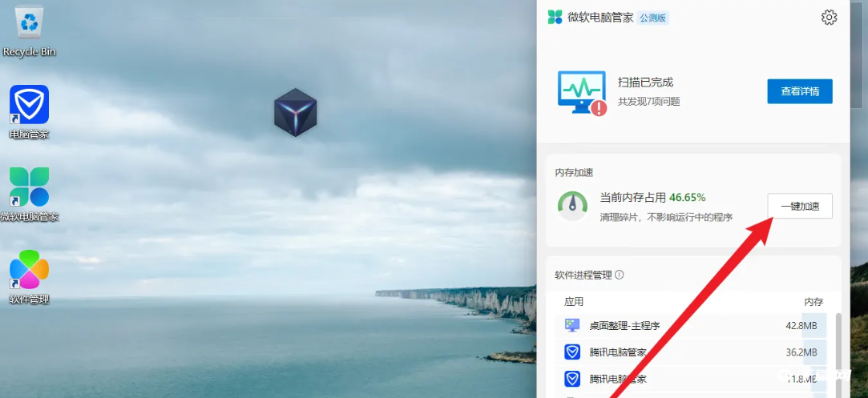This screenshot has height=398, width=868.
Task: Click the shield icon of the 36.2MB 腾讯电脑管家 row
Action: (571, 352)
